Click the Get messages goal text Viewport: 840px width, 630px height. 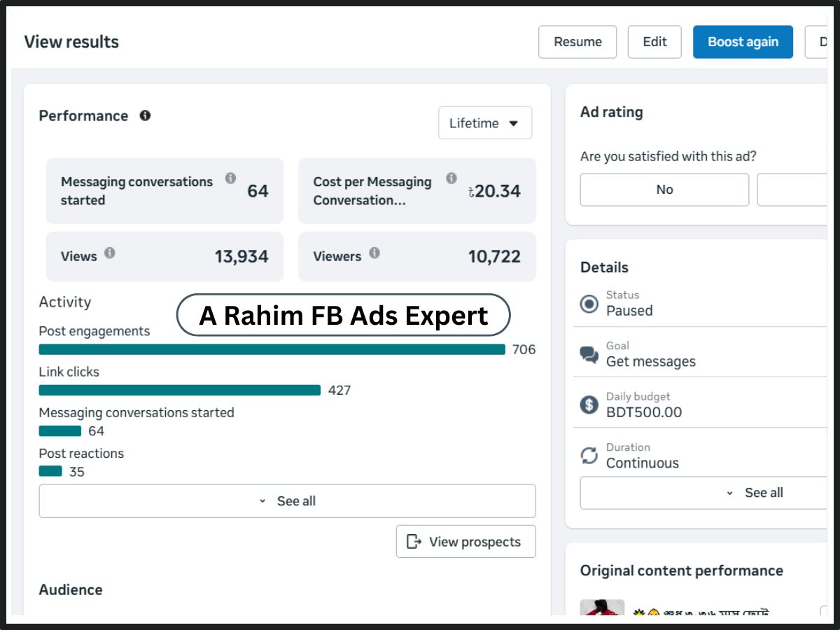[x=651, y=361]
